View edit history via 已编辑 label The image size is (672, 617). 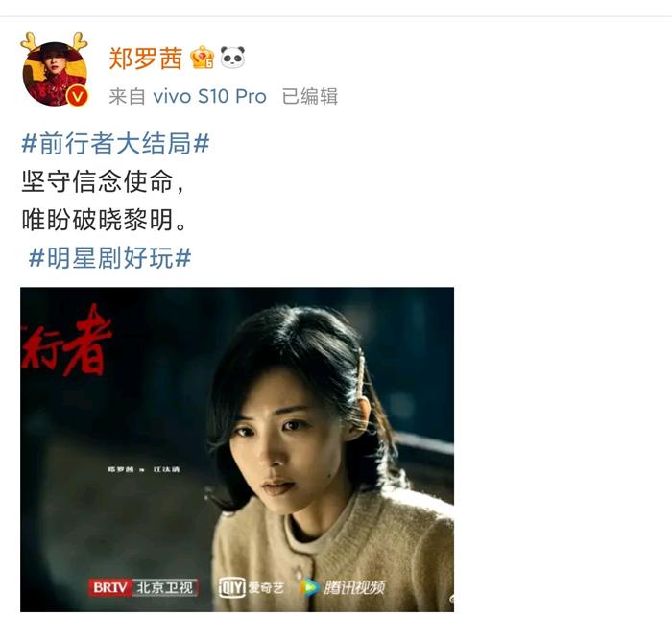tap(310, 96)
